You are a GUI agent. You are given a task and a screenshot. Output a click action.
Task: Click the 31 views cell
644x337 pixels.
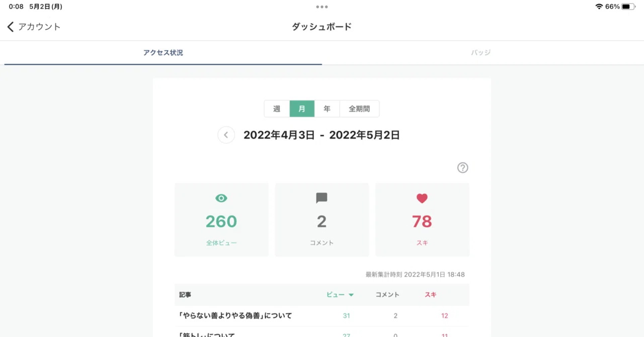tap(346, 316)
